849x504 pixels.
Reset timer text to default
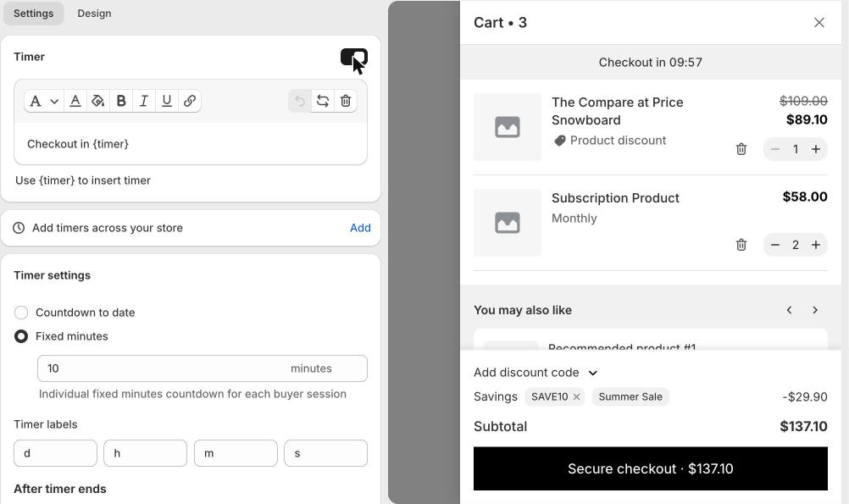(323, 102)
